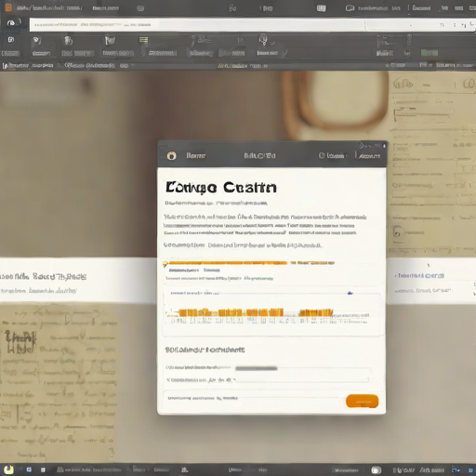The image size is (476, 476).
Task: Click the blue square icon in the bottom taskbar
Action: coord(29,469)
